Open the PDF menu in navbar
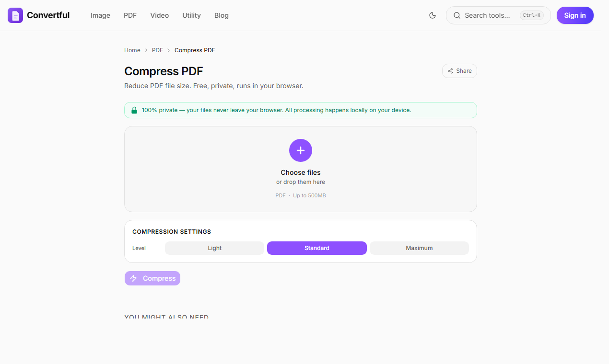The height and width of the screenshot is (364, 609). tap(130, 15)
